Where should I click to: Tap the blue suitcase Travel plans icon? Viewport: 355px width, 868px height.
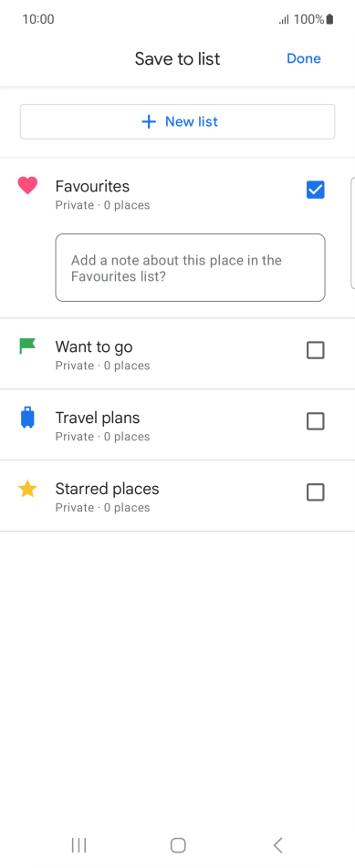[27, 418]
